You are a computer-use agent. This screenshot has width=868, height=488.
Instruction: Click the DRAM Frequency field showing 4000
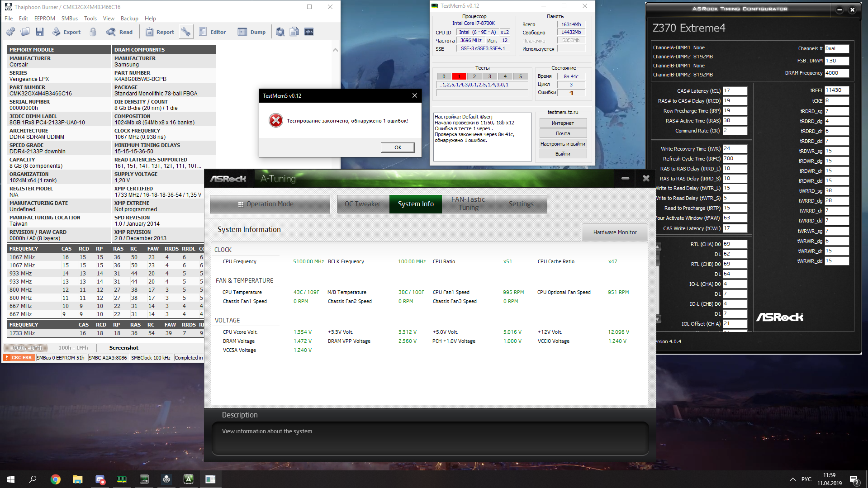[837, 73]
